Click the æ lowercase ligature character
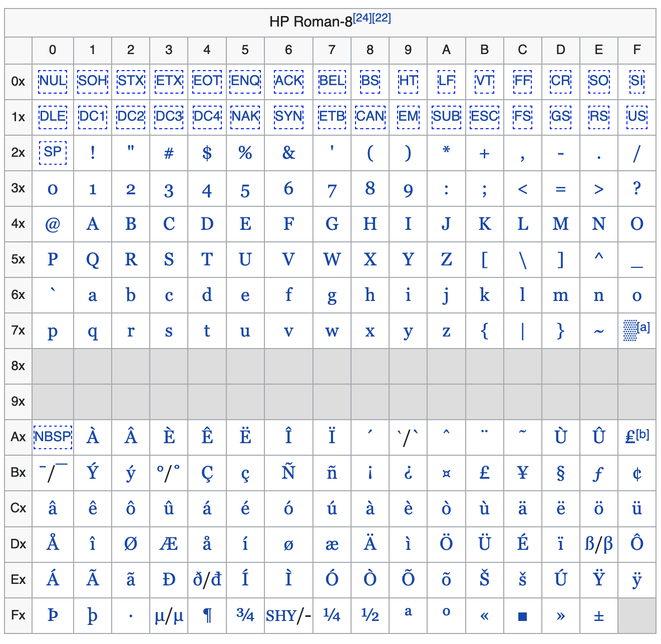This screenshot has height=644, width=661. [x=332, y=545]
